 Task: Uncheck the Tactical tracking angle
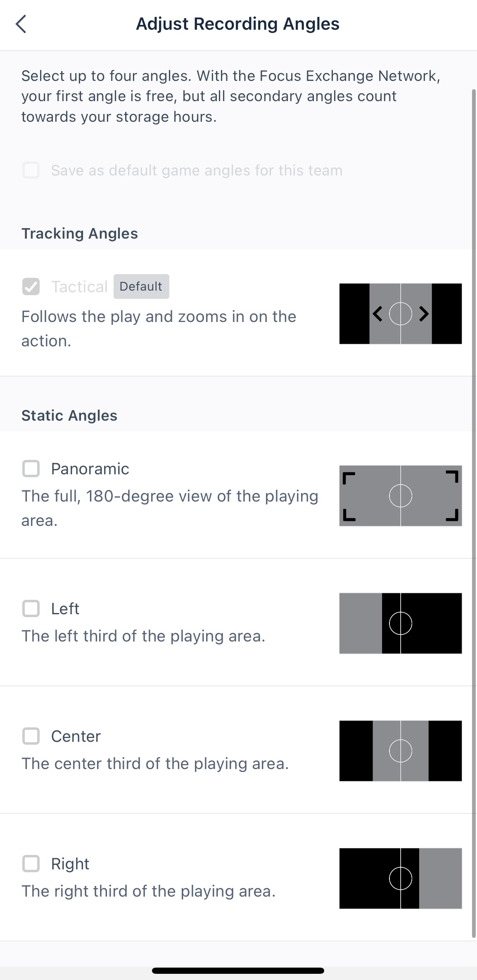click(x=31, y=286)
